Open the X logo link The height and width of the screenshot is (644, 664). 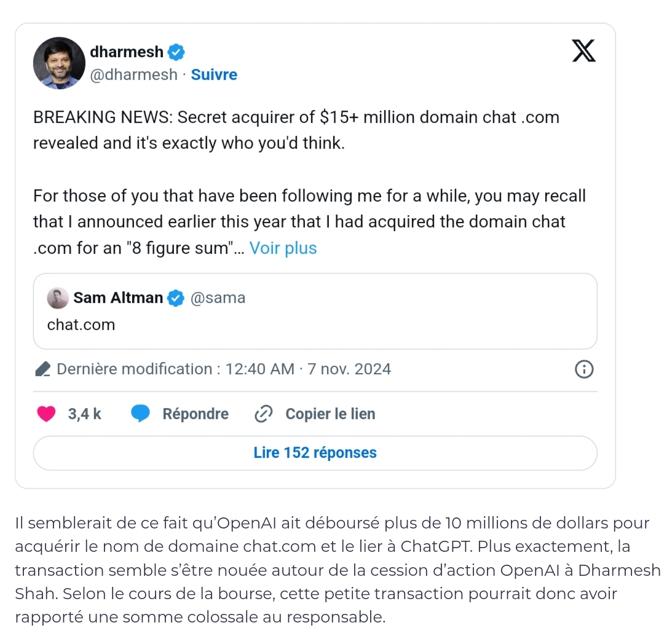pyautogui.click(x=583, y=51)
